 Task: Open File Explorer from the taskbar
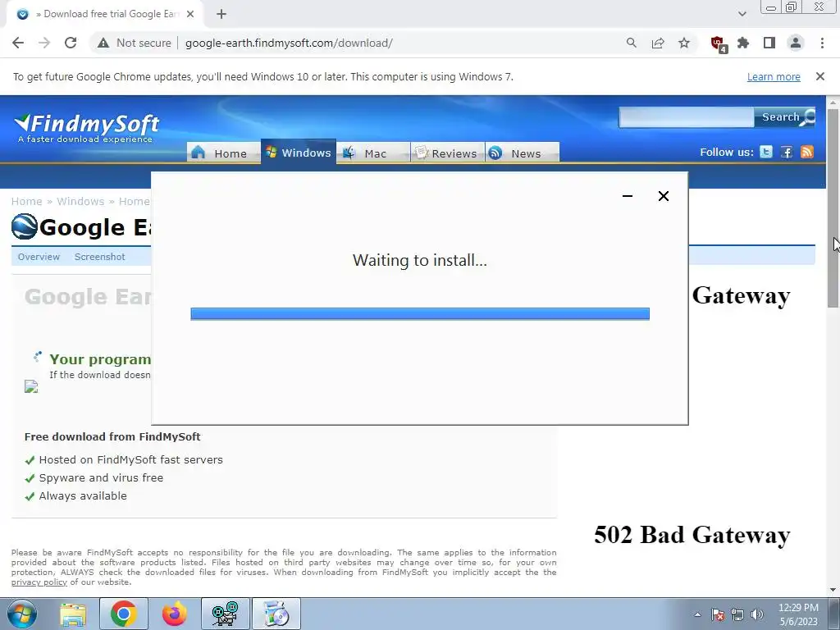(x=73, y=614)
